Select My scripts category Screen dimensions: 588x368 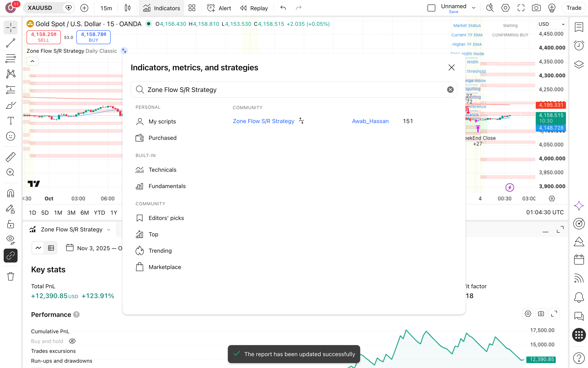coord(156,121)
